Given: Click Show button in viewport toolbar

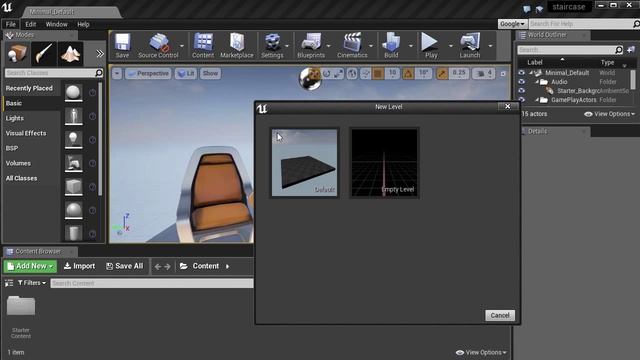Looking at the screenshot, I should [210, 73].
